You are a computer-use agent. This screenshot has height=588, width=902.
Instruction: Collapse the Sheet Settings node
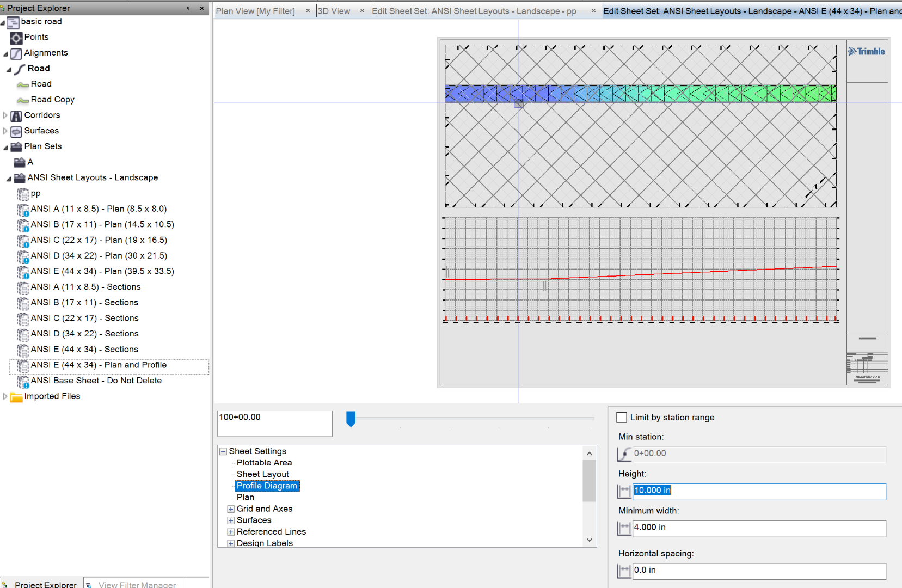coord(223,451)
